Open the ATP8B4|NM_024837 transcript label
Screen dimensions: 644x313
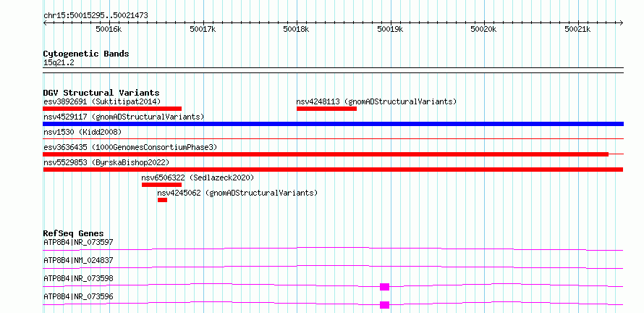tap(78, 260)
